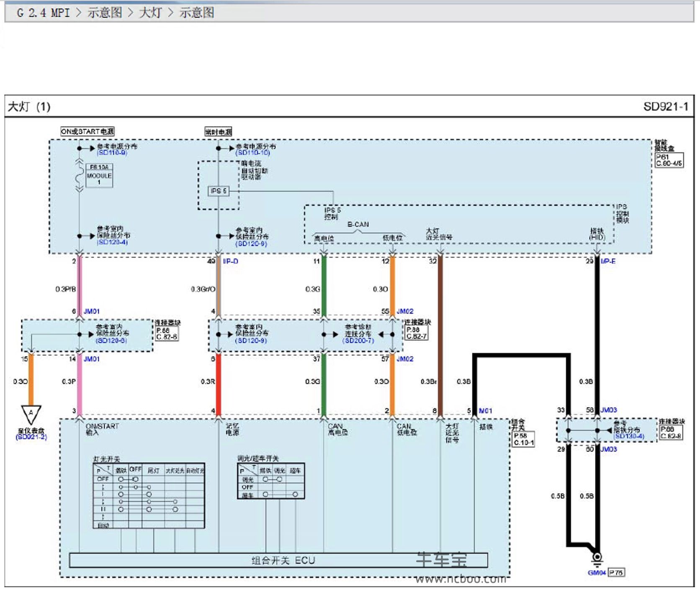The image size is (700, 594).
Task: Follow the SD130-4 ground distribution link
Action: pyautogui.click(x=629, y=436)
